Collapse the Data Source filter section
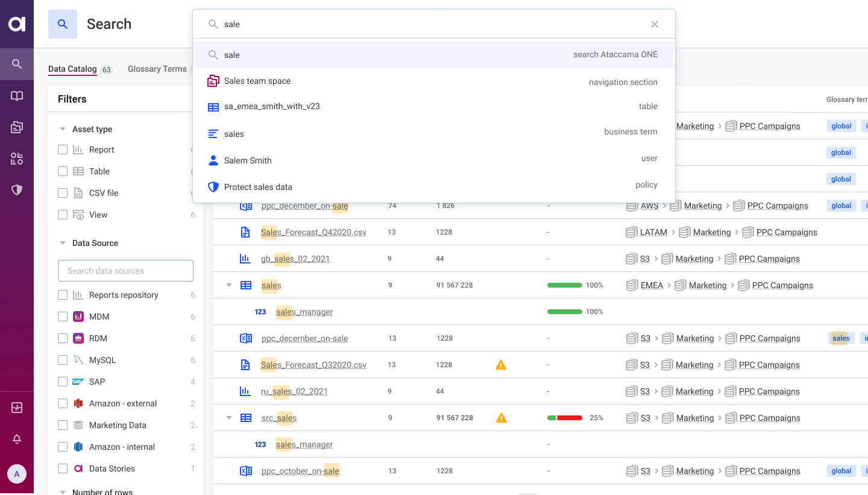 click(x=62, y=243)
